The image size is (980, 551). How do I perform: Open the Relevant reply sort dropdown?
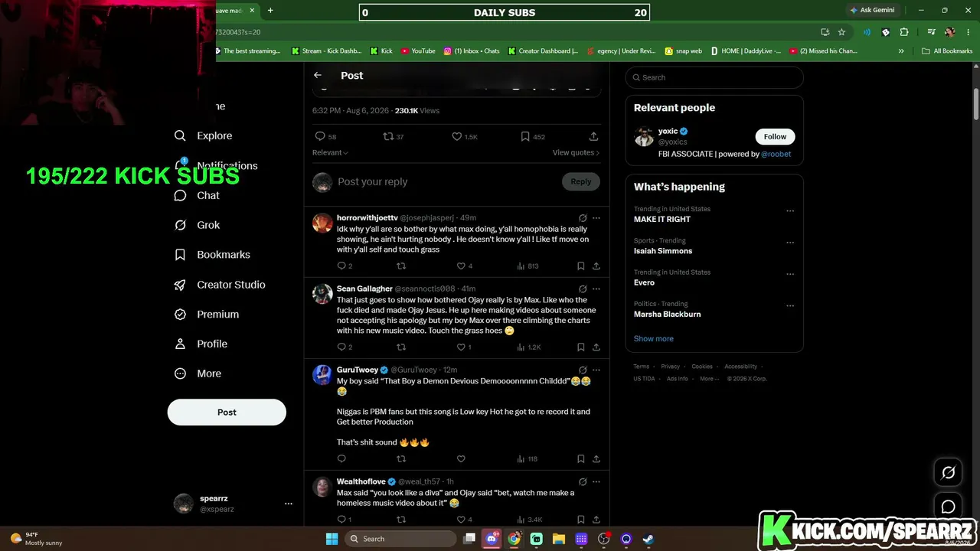pos(330,152)
